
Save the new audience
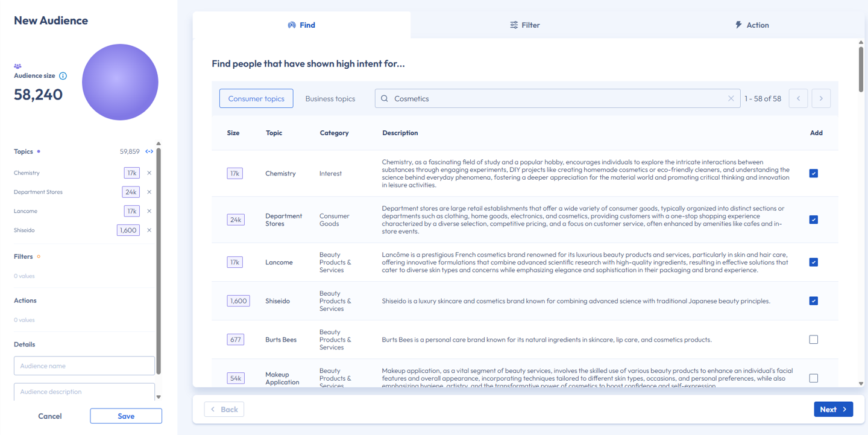pyautogui.click(x=126, y=416)
